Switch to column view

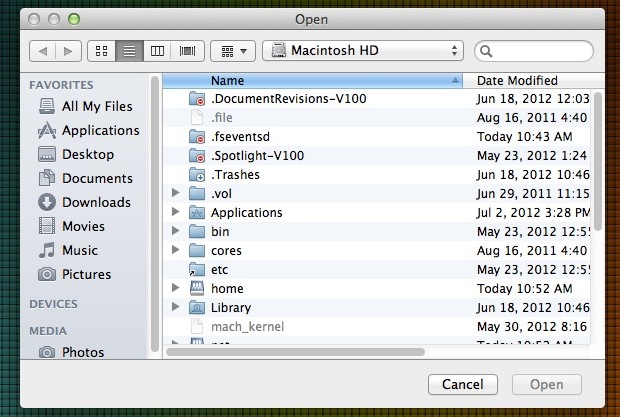click(157, 51)
